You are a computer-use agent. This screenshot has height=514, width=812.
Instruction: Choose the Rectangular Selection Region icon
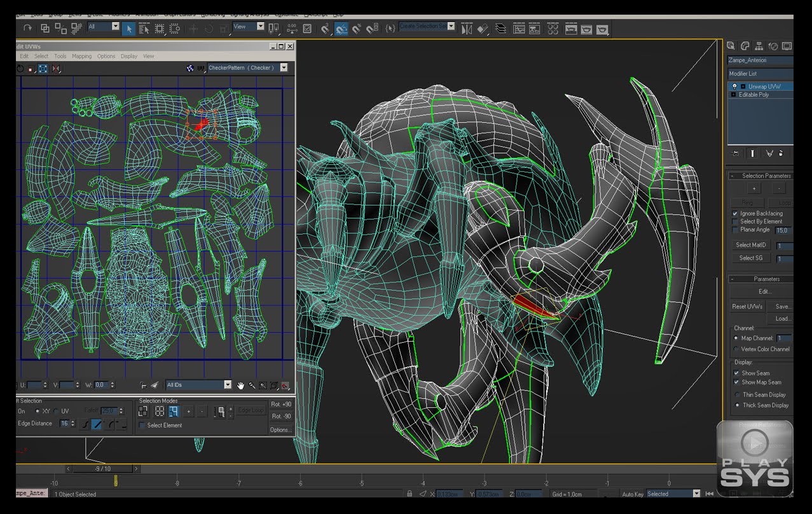click(x=160, y=28)
